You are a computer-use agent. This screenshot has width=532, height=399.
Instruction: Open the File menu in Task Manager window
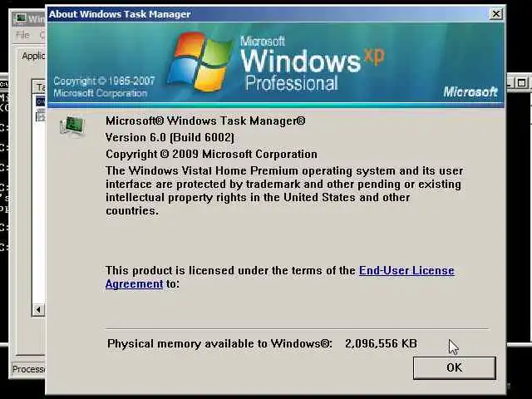click(x=22, y=35)
